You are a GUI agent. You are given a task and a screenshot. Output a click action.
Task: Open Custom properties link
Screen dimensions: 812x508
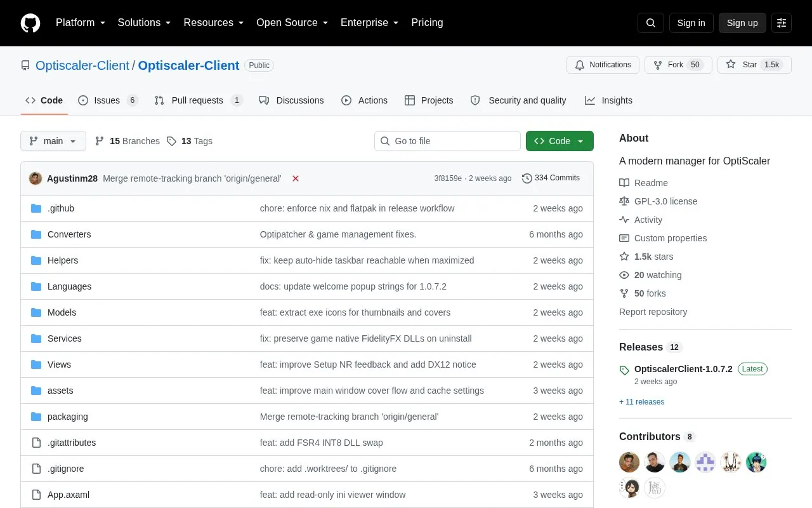(663, 238)
